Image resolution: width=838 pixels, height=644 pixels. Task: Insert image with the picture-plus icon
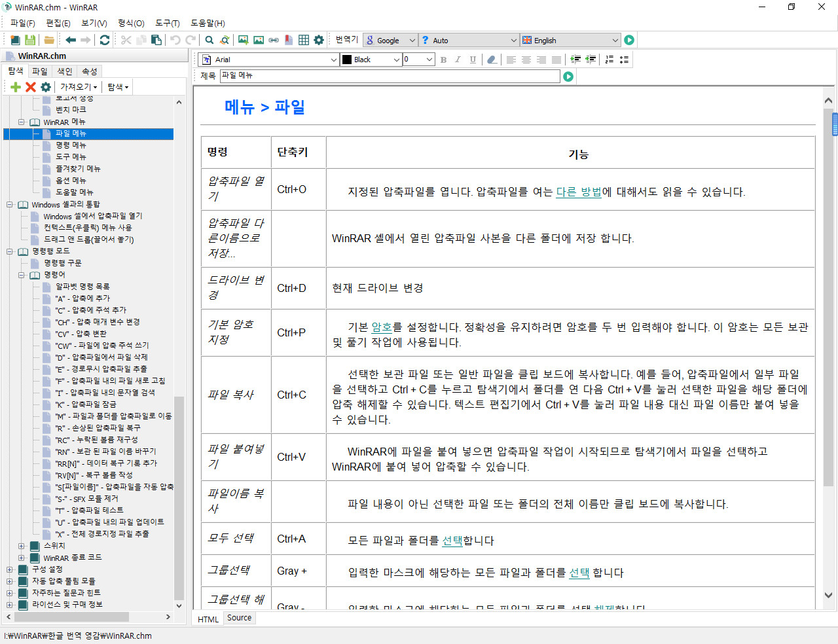[x=243, y=40]
